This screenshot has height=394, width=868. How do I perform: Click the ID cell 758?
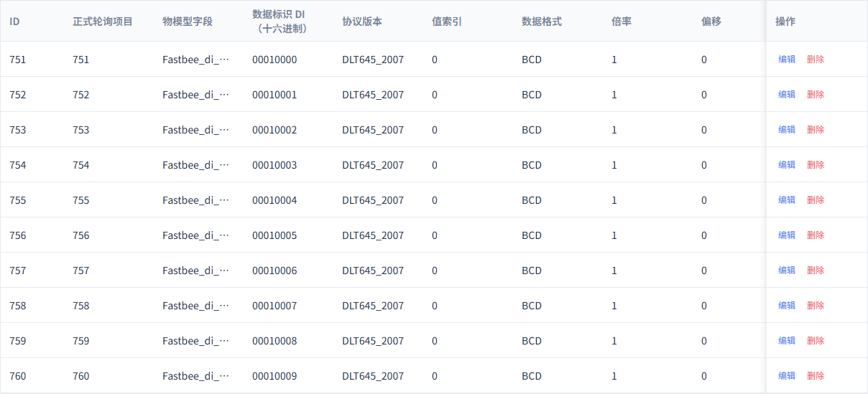pyautogui.click(x=18, y=306)
